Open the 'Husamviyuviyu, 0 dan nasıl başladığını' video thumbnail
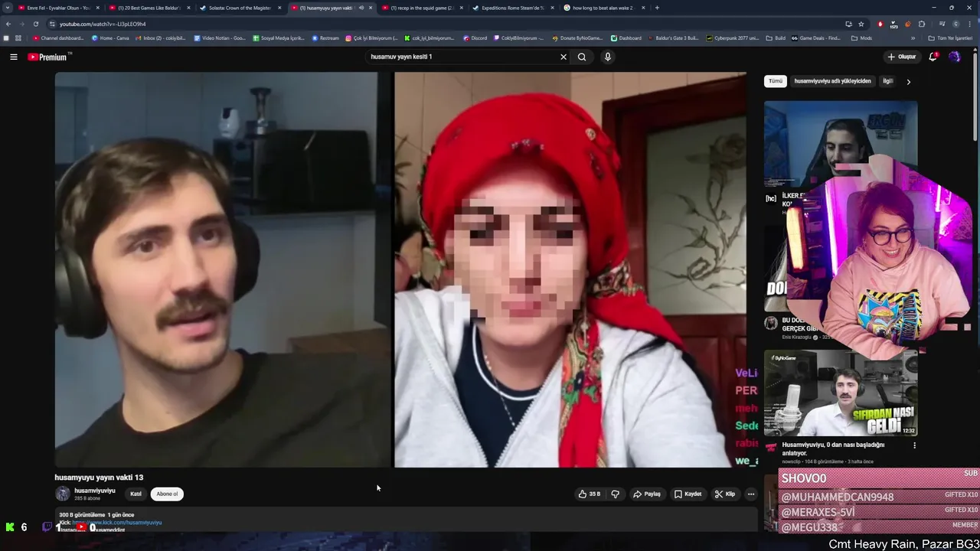 (841, 393)
